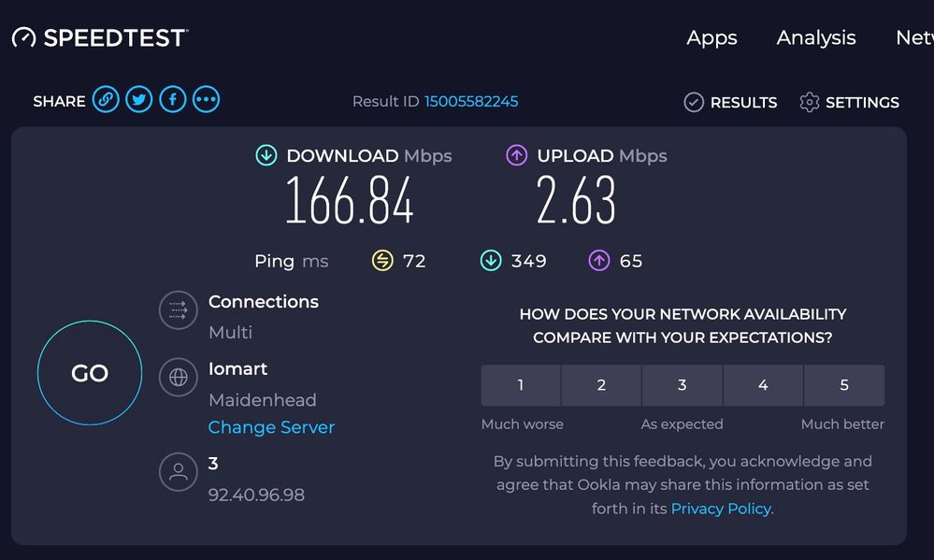Click the download arrow icon
This screenshot has width=934, height=560.
coord(266,156)
